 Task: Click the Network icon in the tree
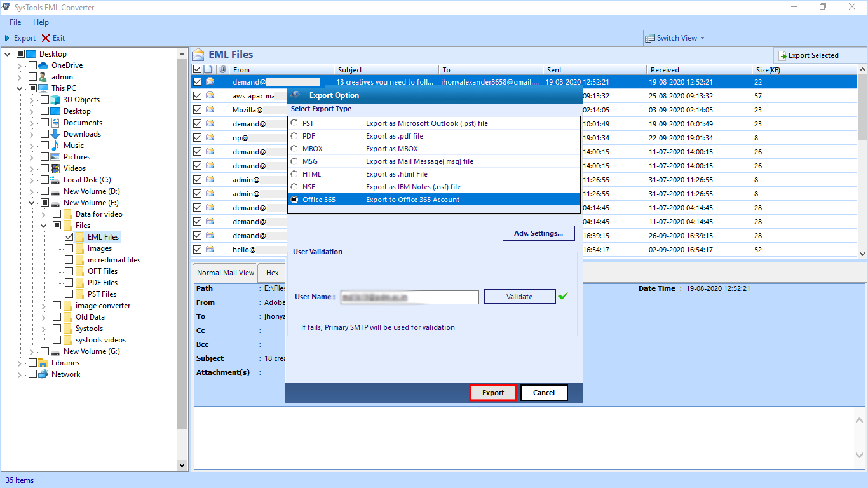pyautogui.click(x=43, y=374)
